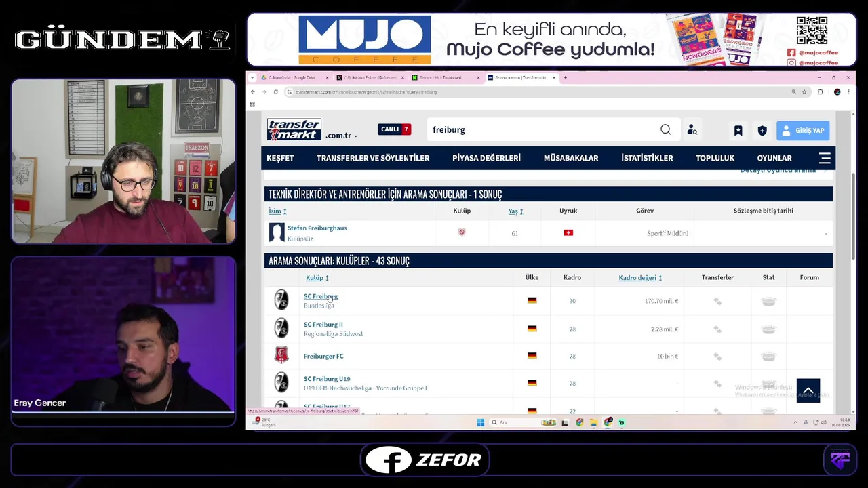Image resolution: width=868 pixels, height=488 pixels.
Task: Open the browser extensions puzzle icon
Action: (821, 91)
